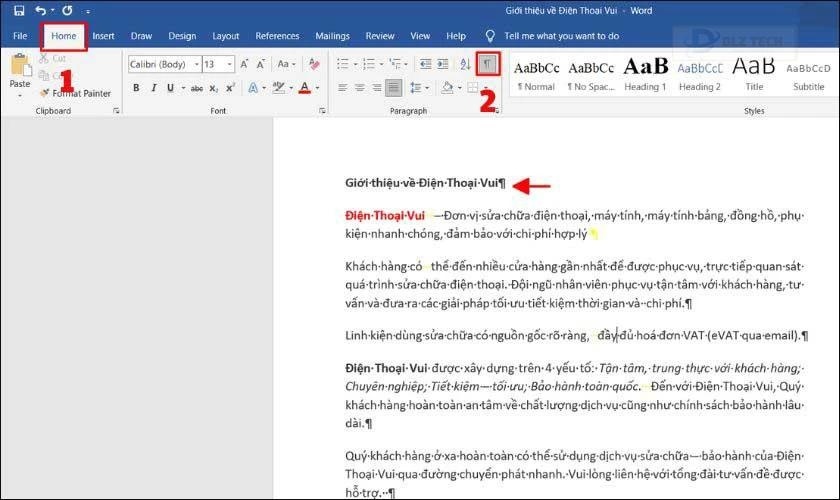840x500 pixels.
Task: Expand the Paste options arrow
Action: pos(20,95)
